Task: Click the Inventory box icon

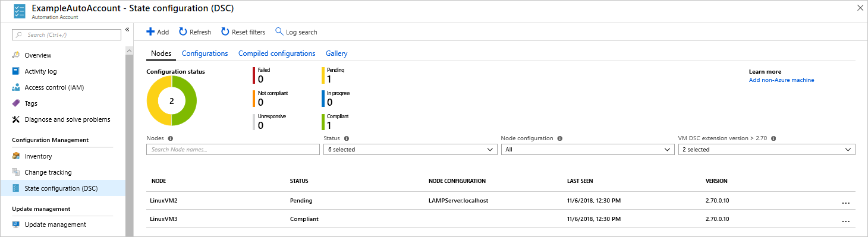Action: [16, 156]
